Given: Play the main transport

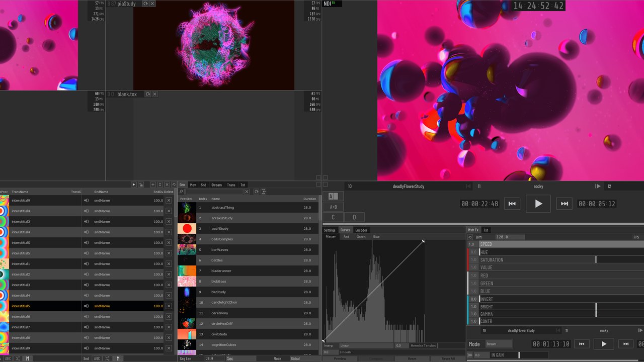Looking at the screenshot, I should pos(538,204).
